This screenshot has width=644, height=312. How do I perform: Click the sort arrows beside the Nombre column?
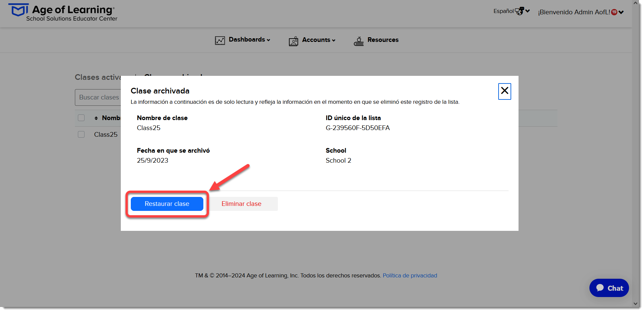pyautogui.click(x=96, y=118)
